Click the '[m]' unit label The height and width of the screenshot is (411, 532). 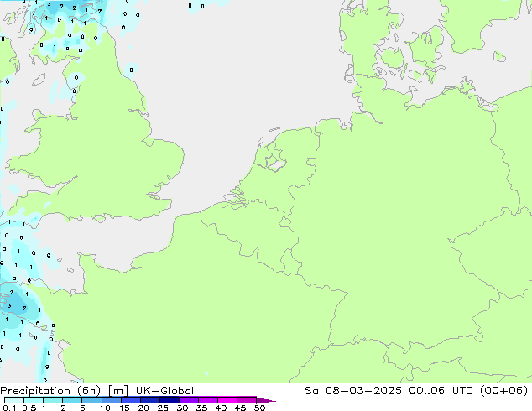[x=117, y=391]
